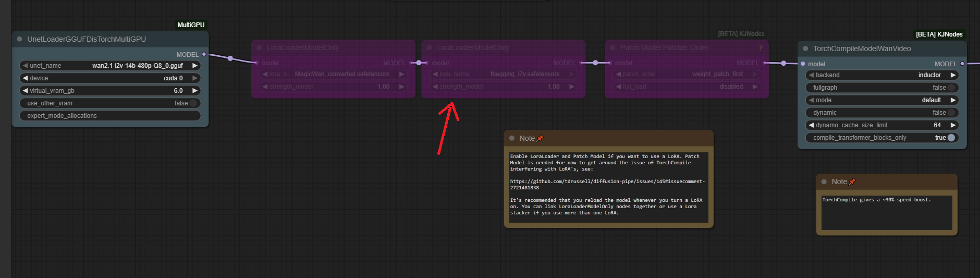Select previous mode with left arrow
Screen dimensions: 980x278
(x=811, y=100)
